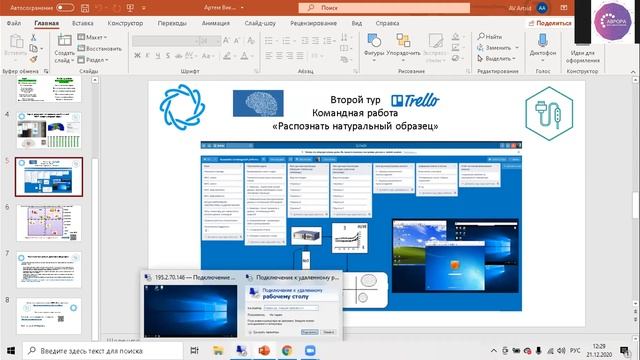
Task: Select slide 6 thumbnail
Action: [49, 223]
